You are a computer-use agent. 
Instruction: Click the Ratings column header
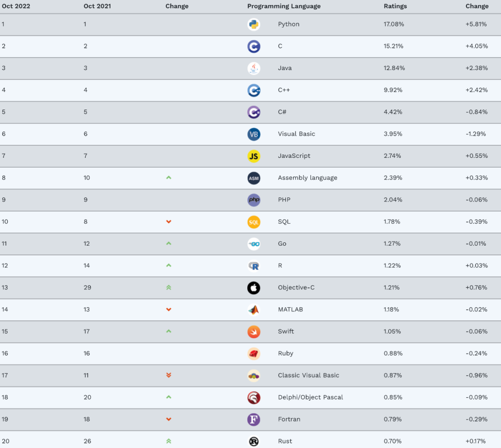[395, 6]
